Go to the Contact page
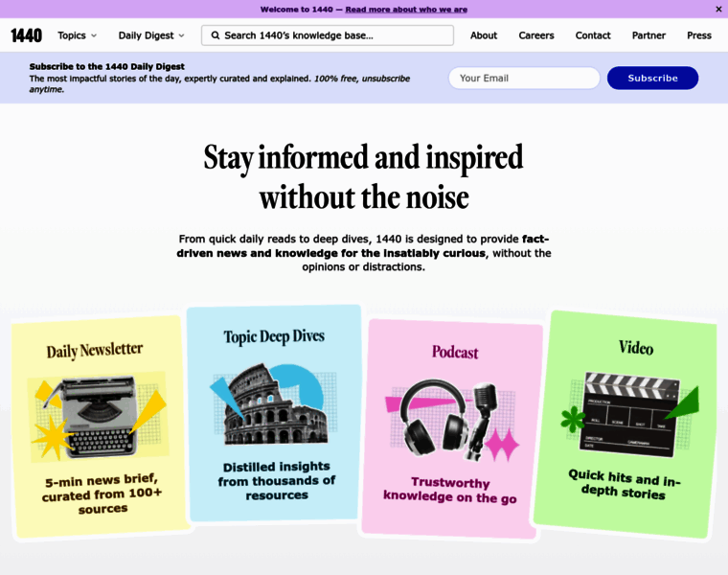The width and height of the screenshot is (728, 575). [593, 35]
